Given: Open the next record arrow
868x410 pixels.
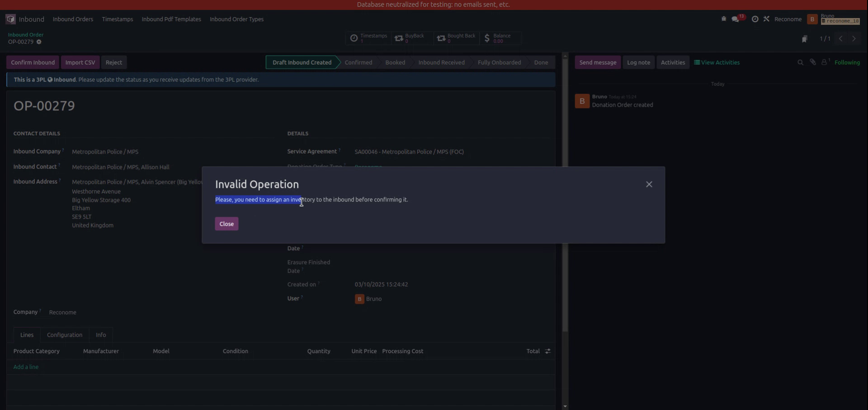Looking at the screenshot, I should [x=854, y=38].
